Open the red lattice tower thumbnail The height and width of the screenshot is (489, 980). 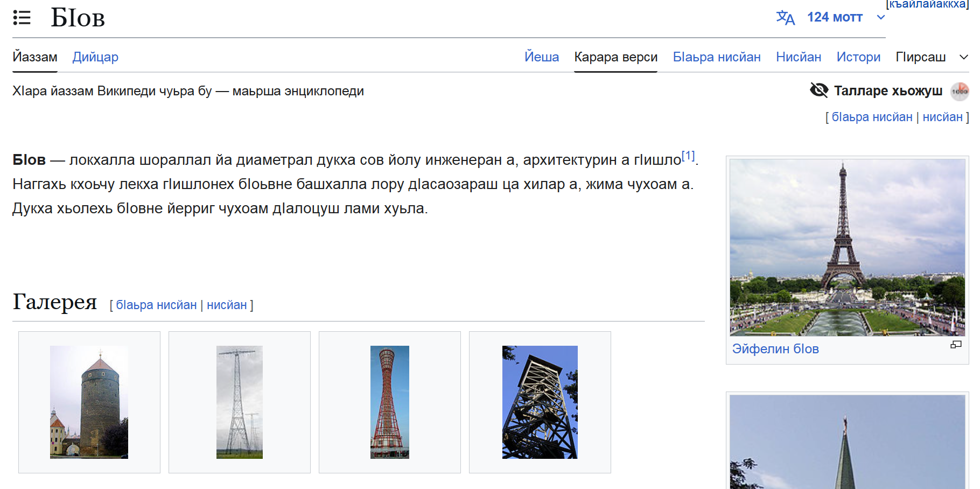click(389, 402)
